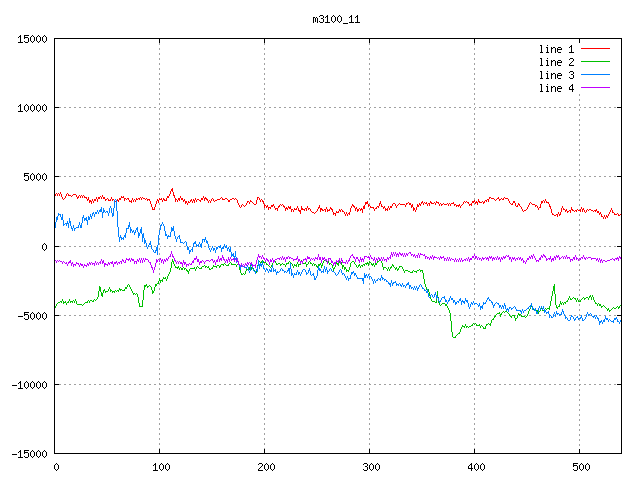Select the "line 1" legend label
The width and height of the screenshot is (640, 480).
[557, 48]
